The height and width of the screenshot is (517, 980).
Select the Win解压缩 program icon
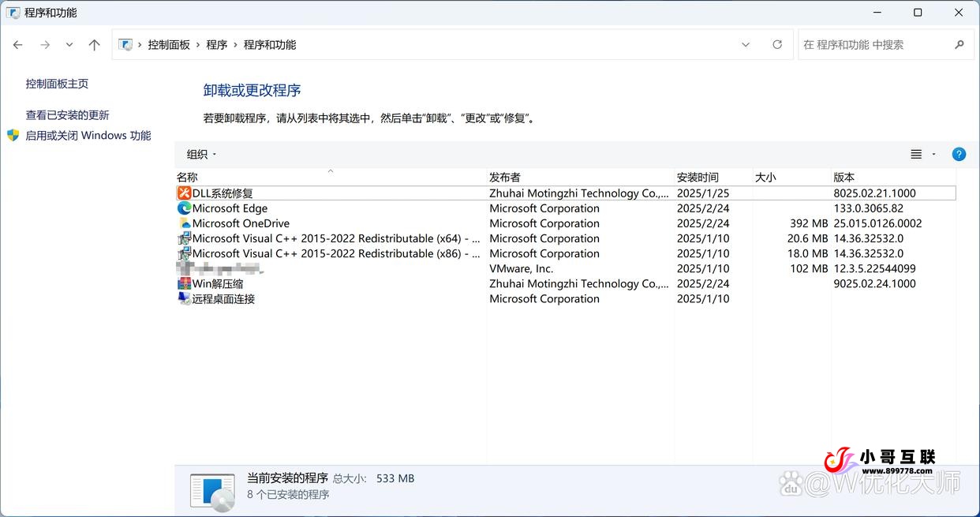(184, 283)
